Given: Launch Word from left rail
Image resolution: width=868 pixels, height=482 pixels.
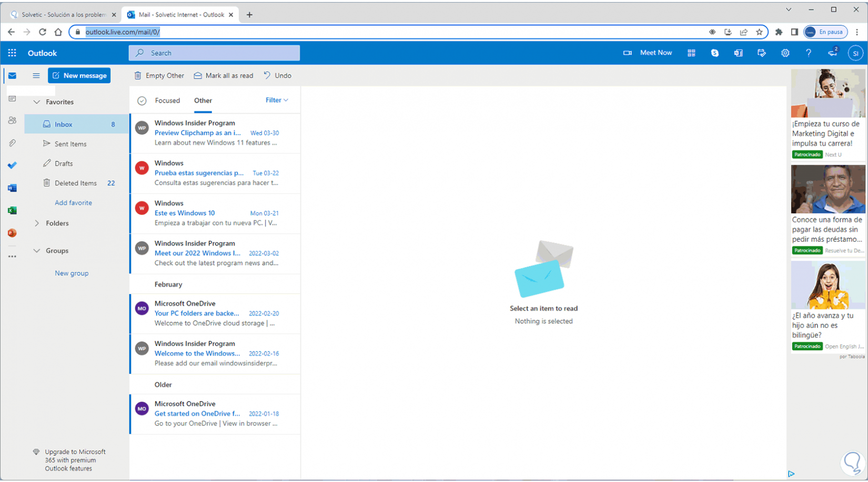Looking at the screenshot, I should click(x=12, y=188).
